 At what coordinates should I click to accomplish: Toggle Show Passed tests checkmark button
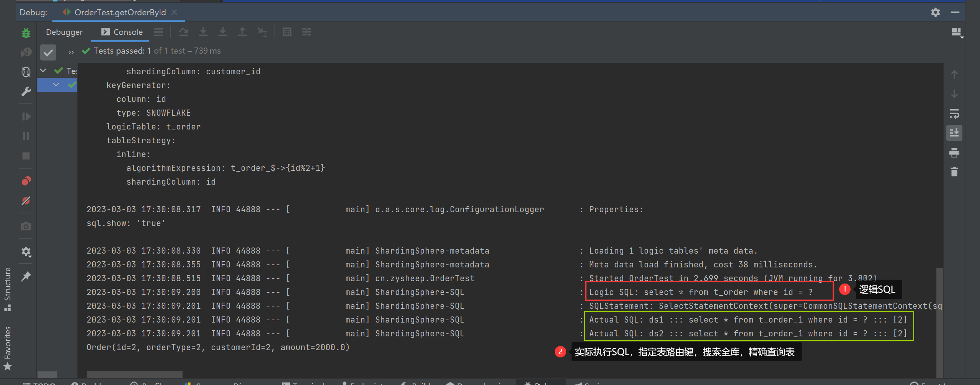pos(48,52)
